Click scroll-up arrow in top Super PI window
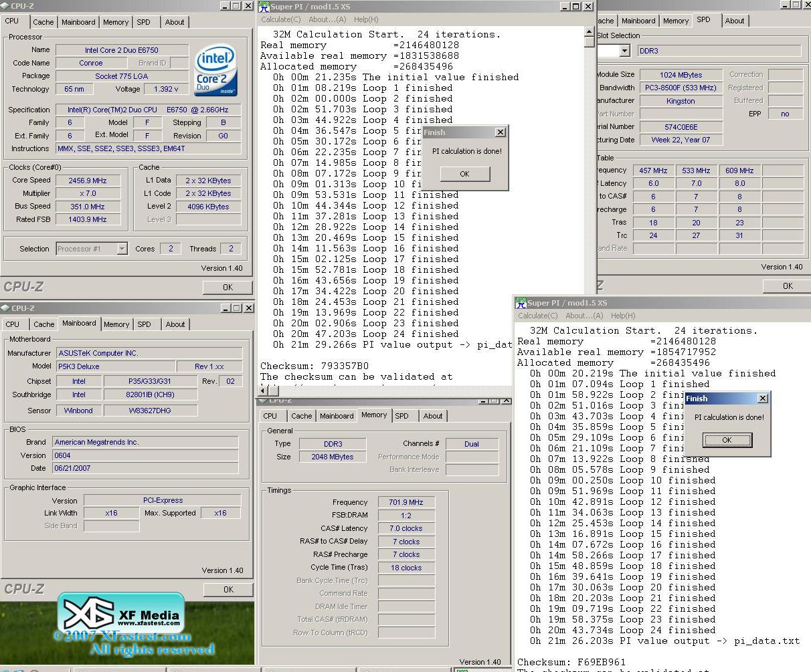Screen dimensions: 811x672 click(589, 31)
